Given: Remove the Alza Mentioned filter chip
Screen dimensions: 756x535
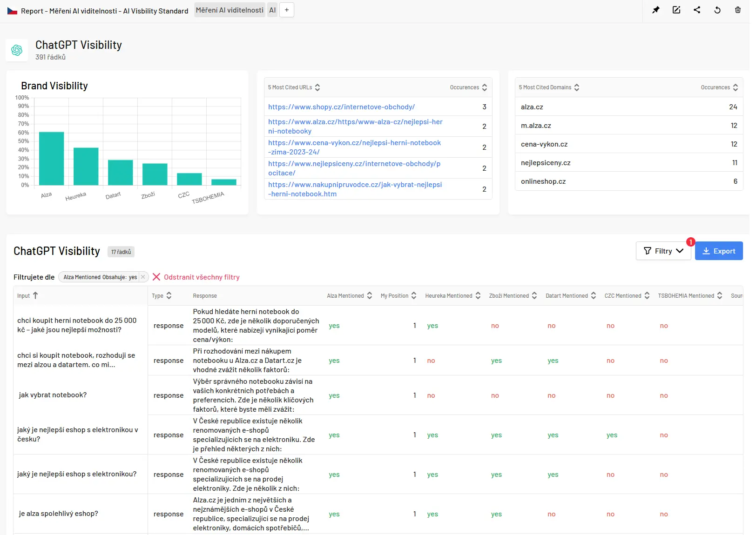Looking at the screenshot, I should [x=142, y=277].
